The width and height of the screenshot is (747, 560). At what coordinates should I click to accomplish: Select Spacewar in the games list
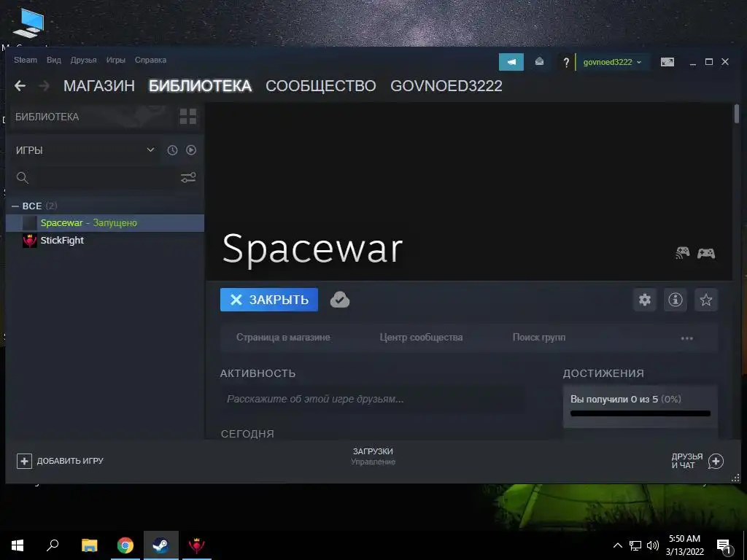pos(105,223)
